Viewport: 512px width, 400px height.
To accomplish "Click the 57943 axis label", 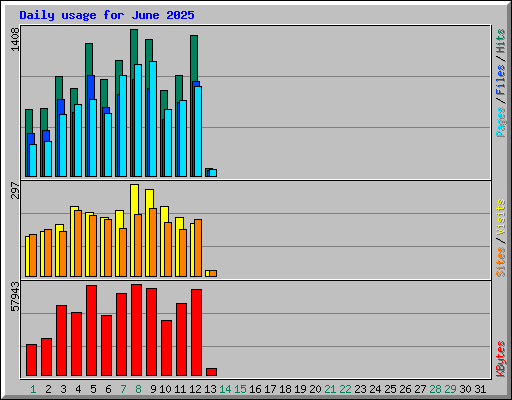I will click(15, 296).
